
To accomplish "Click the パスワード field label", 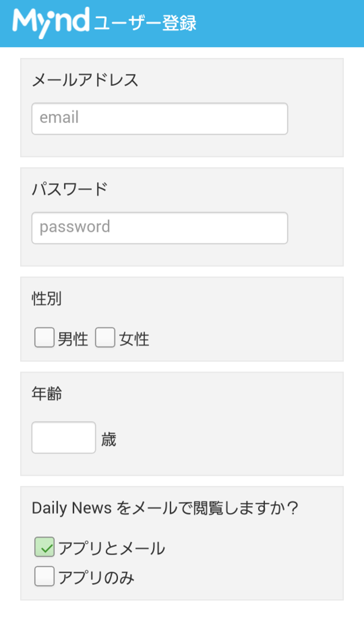I will coord(70,189).
